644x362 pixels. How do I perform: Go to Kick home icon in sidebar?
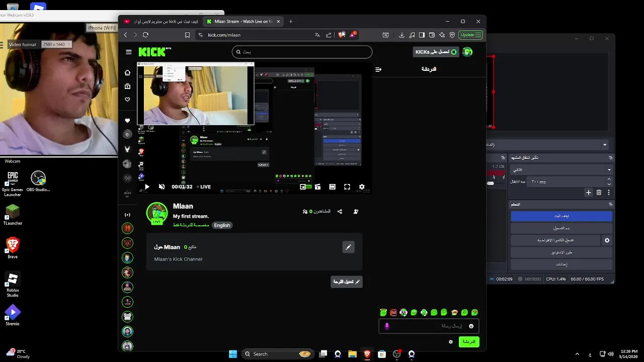click(127, 73)
